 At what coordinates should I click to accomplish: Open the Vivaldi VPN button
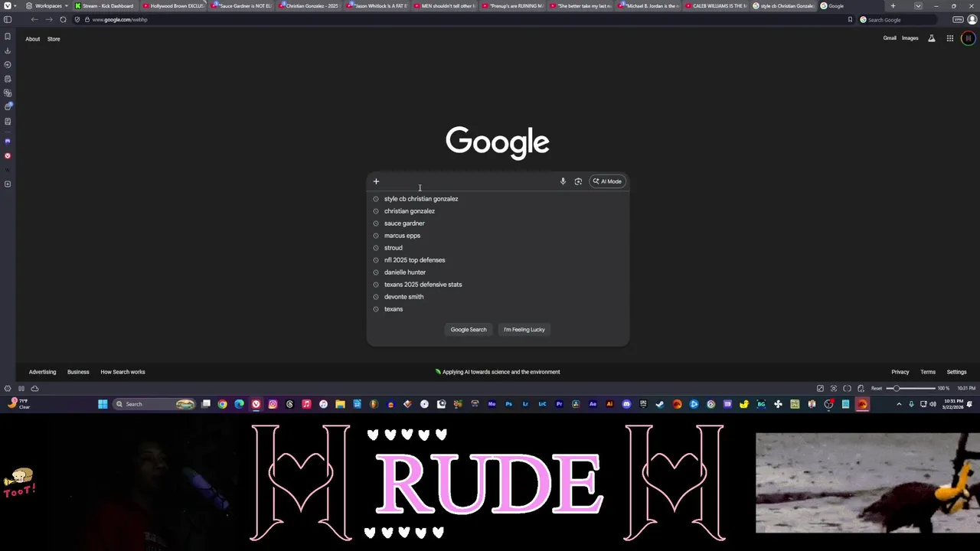point(958,19)
